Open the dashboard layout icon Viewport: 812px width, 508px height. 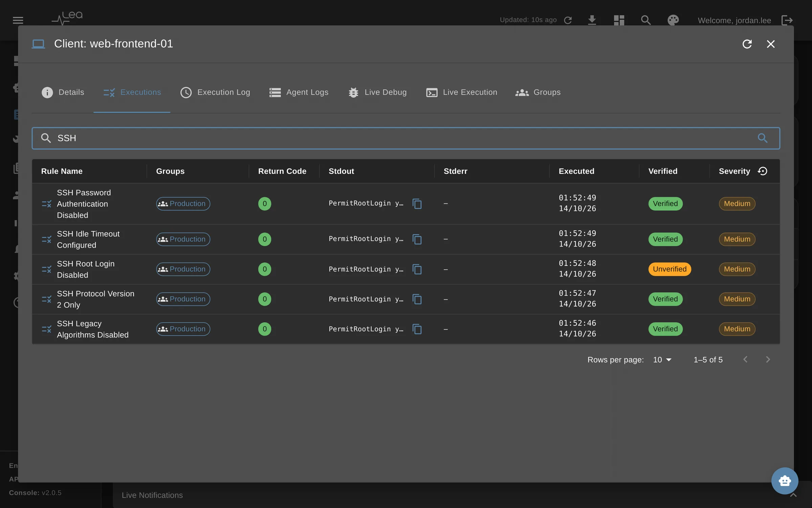[x=619, y=20]
